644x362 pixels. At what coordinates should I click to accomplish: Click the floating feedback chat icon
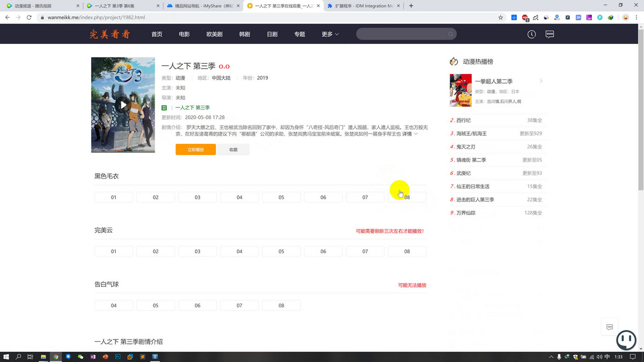click(609, 327)
